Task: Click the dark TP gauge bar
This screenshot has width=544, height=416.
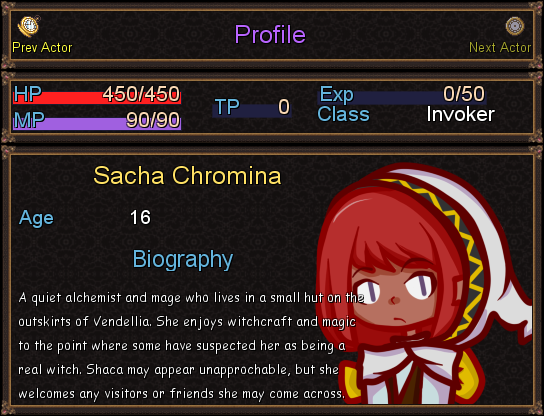Action: coord(252,111)
